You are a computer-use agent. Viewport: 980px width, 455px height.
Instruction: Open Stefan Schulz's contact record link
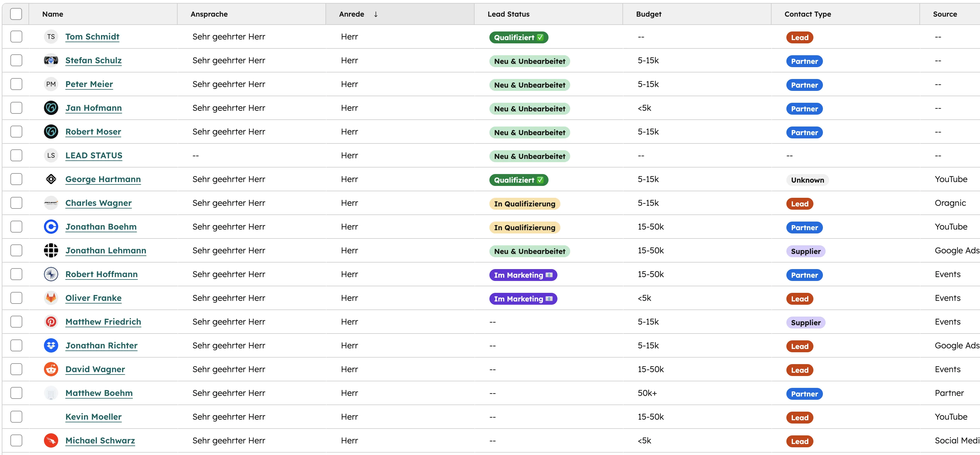click(93, 60)
